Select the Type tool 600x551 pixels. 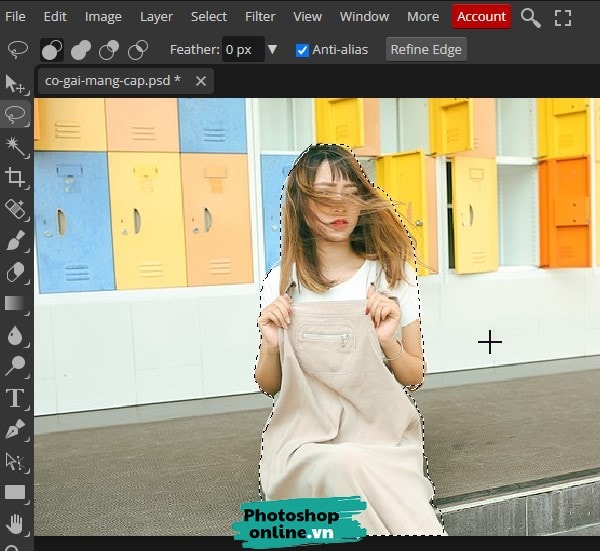point(15,398)
